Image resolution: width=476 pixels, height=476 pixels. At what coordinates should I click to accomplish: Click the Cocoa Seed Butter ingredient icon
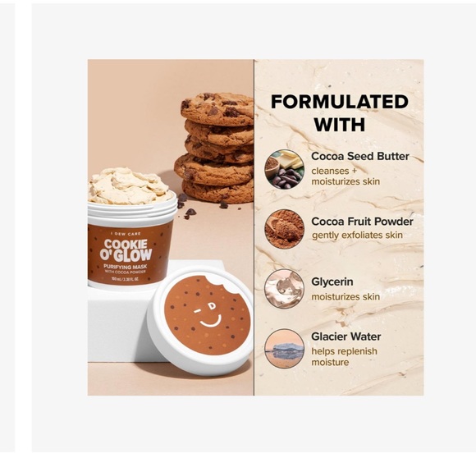pos(285,169)
